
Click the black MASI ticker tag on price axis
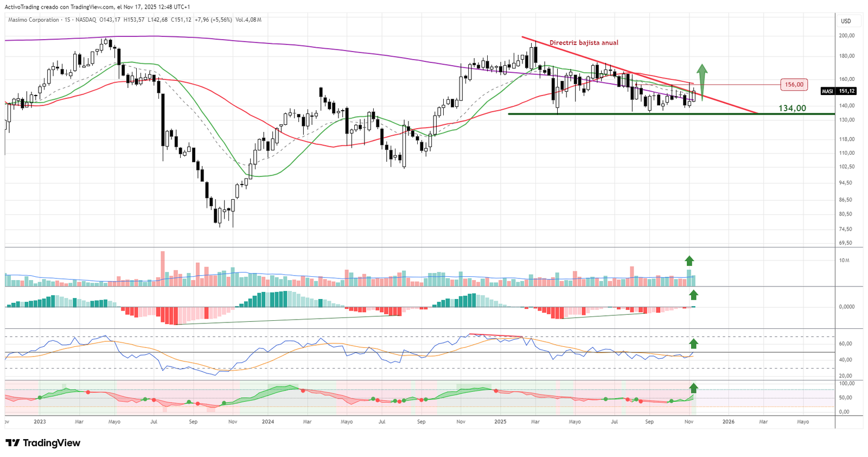(827, 91)
